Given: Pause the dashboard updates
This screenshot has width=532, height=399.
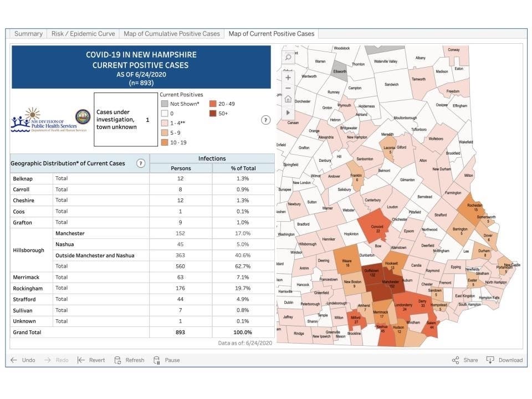Looking at the screenshot, I should [x=166, y=360].
